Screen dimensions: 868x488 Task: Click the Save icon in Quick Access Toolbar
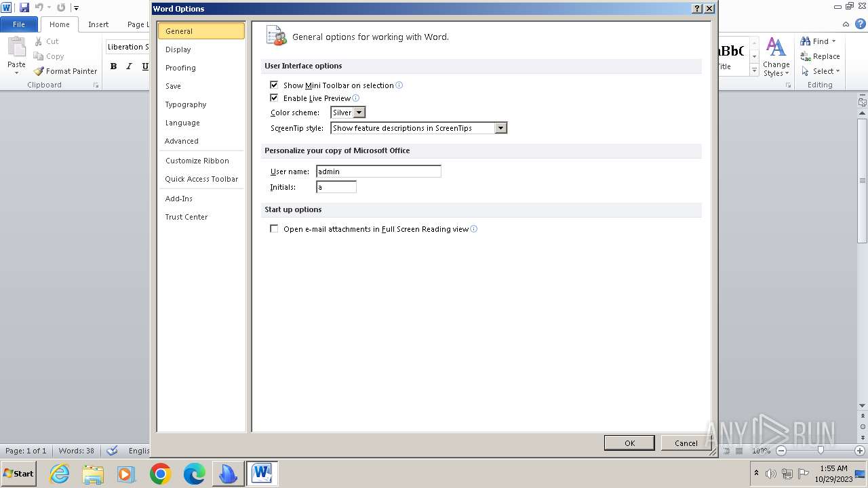click(24, 7)
